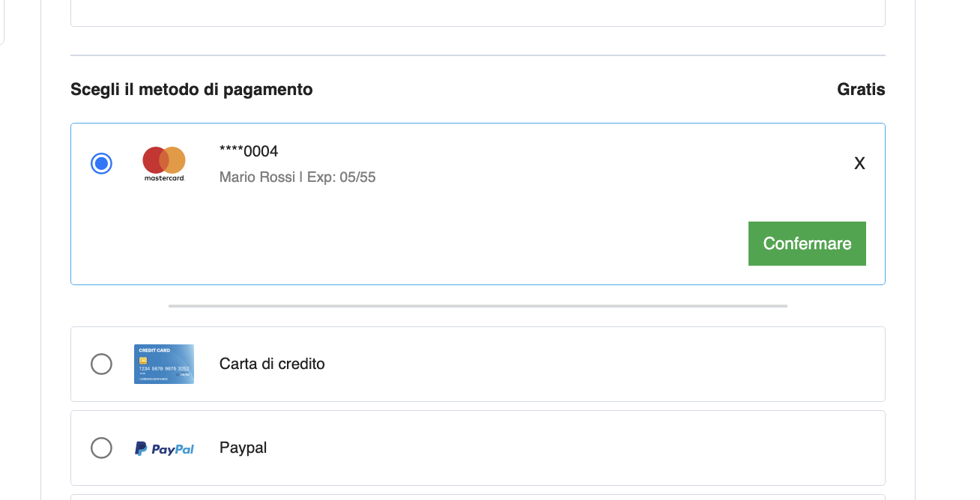Click the PayPal logo
The width and height of the screenshot is (980, 500).
164,448
